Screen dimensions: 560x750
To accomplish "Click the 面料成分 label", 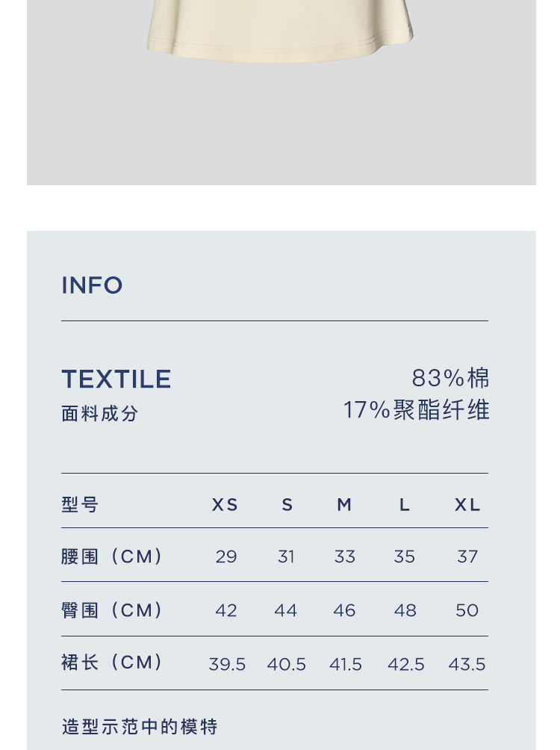I will [100, 414].
